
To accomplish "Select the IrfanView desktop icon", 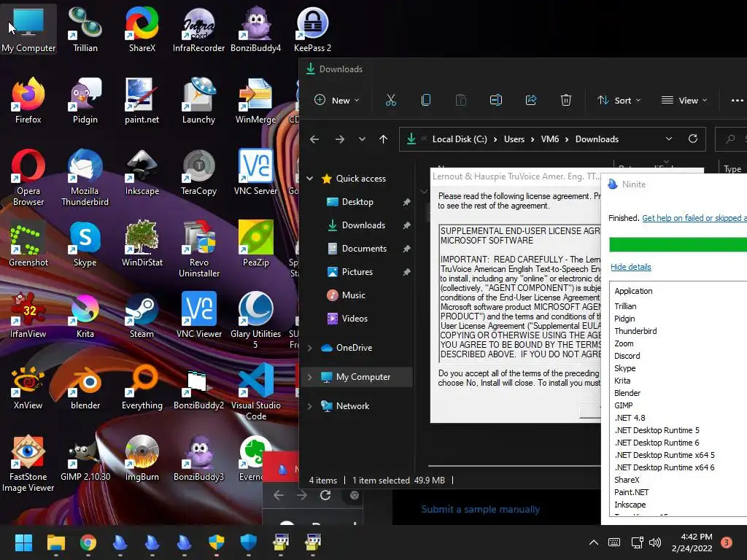I will tap(28, 315).
